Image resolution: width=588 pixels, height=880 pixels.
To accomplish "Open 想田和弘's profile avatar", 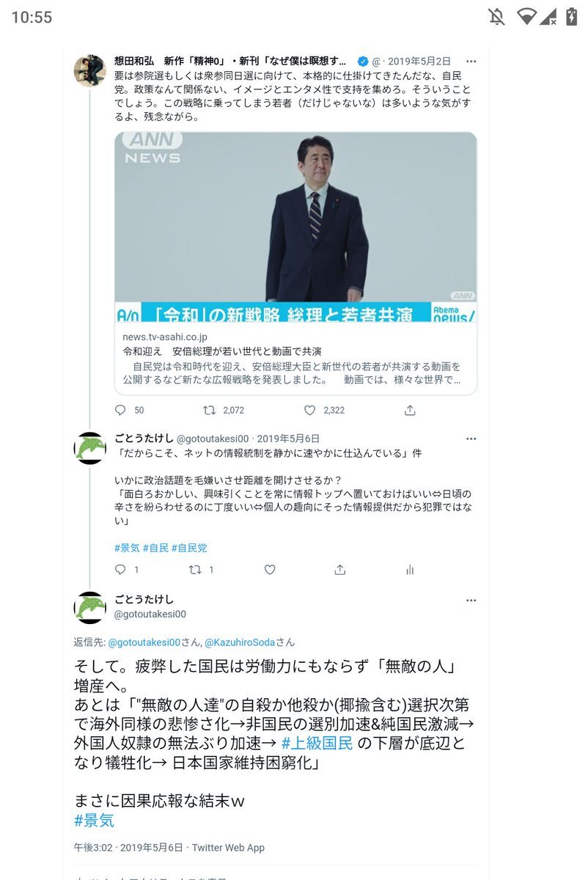I will pos(91,70).
